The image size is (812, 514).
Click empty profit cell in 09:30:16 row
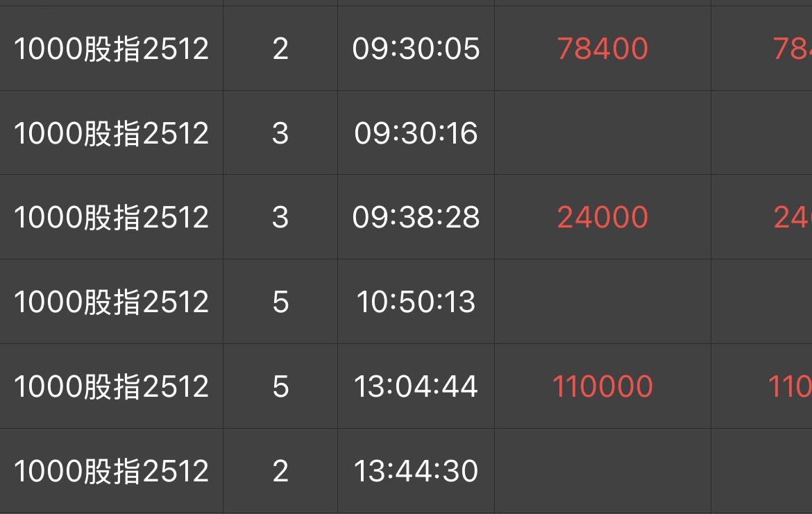pyautogui.click(x=602, y=133)
